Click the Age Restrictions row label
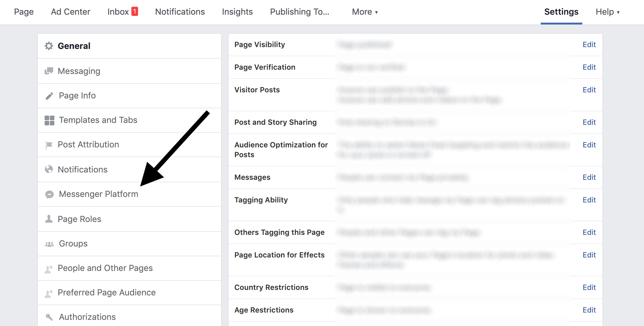Screen dimensions: 644x326 click(x=264, y=310)
